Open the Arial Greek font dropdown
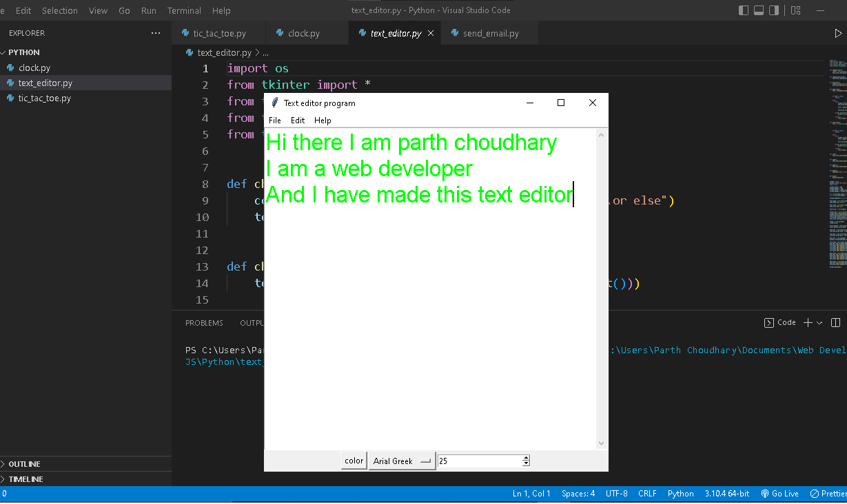Image resolution: width=847 pixels, height=504 pixels. click(402, 461)
